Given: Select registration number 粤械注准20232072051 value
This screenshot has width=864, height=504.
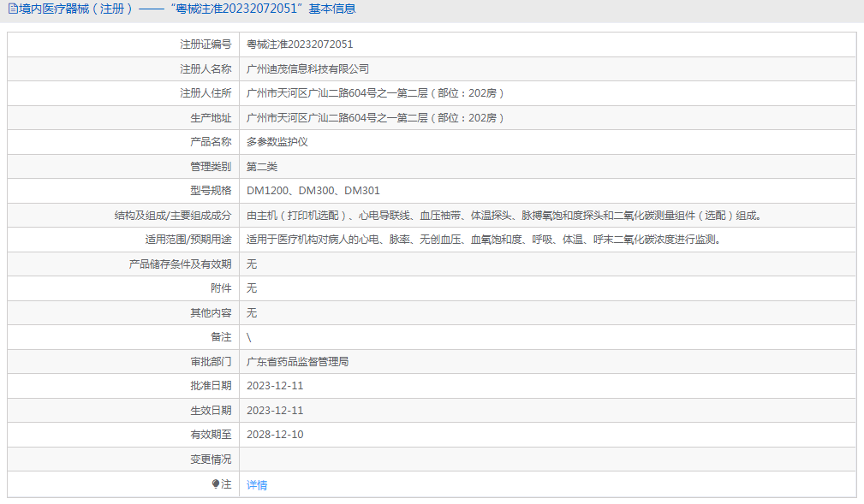Looking at the screenshot, I should click(299, 44).
